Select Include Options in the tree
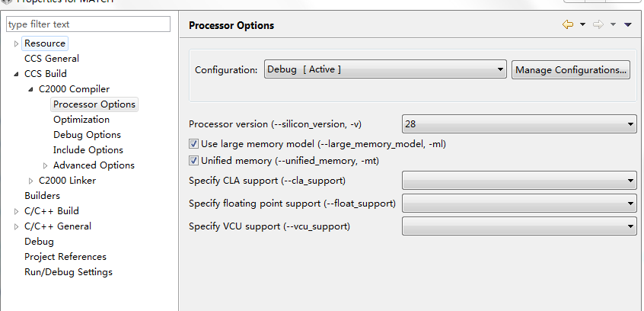 pos(88,150)
